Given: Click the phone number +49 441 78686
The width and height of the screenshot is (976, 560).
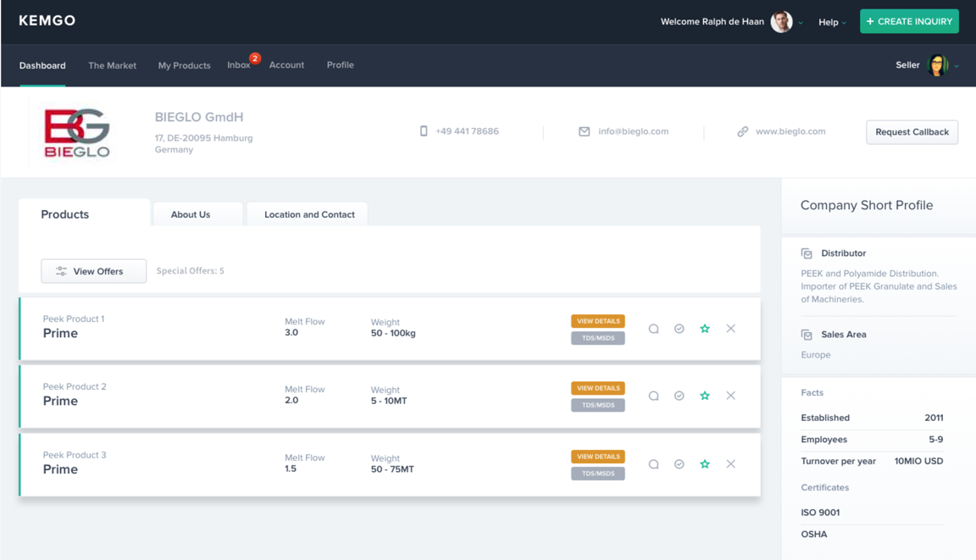Looking at the screenshot, I should coord(467,131).
